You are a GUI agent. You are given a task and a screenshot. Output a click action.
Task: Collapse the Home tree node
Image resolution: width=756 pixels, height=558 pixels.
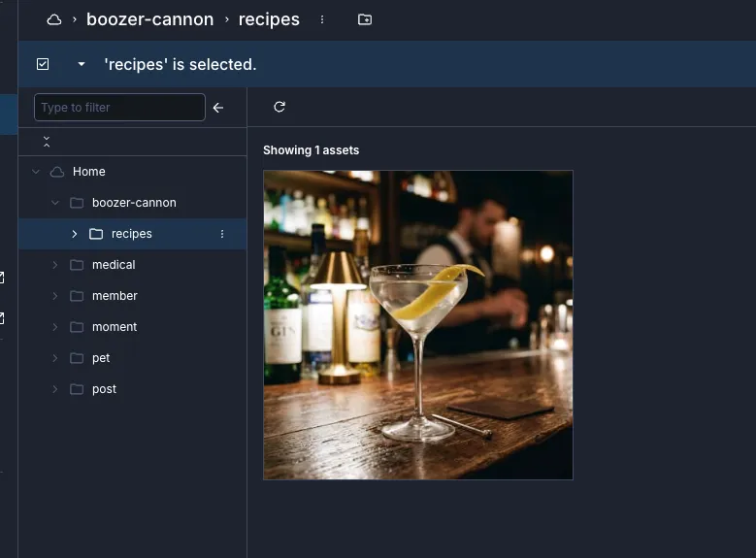coord(36,172)
